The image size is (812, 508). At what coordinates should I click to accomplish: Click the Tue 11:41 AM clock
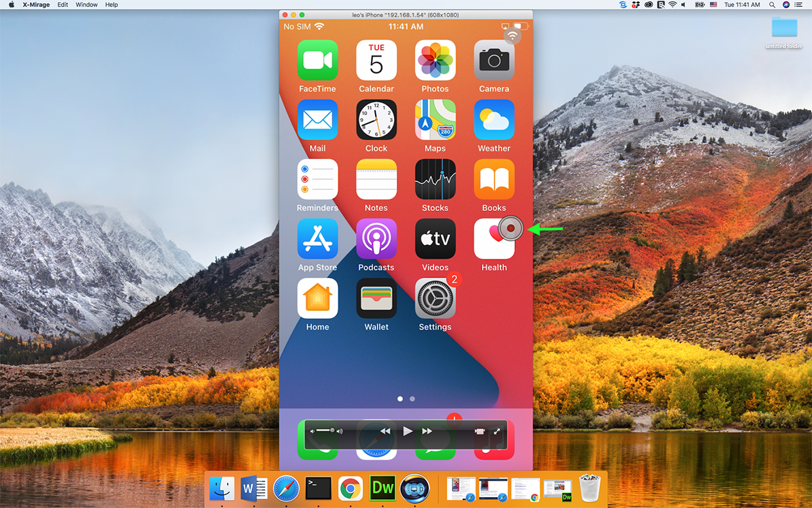click(742, 5)
